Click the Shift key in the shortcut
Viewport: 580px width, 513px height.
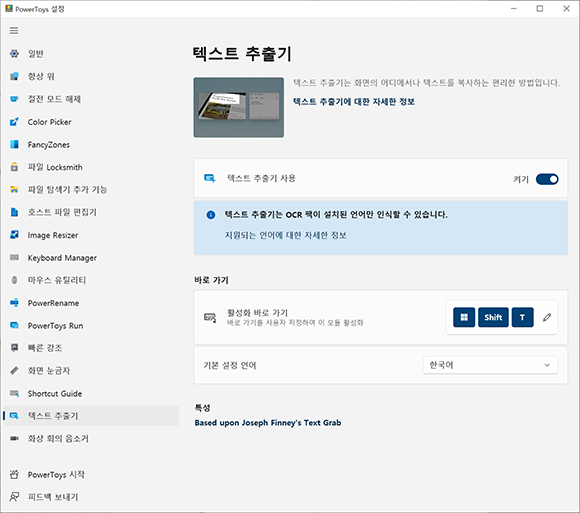click(493, 317)
